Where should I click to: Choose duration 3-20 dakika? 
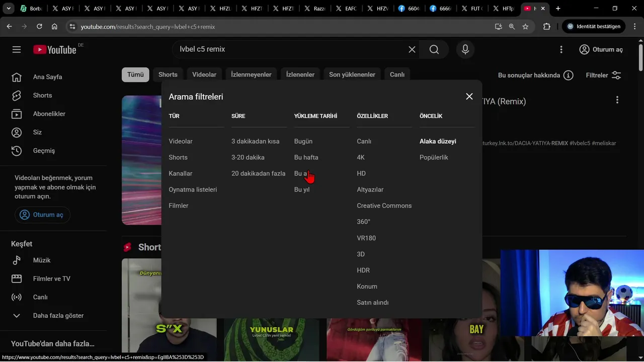point(248,157)
